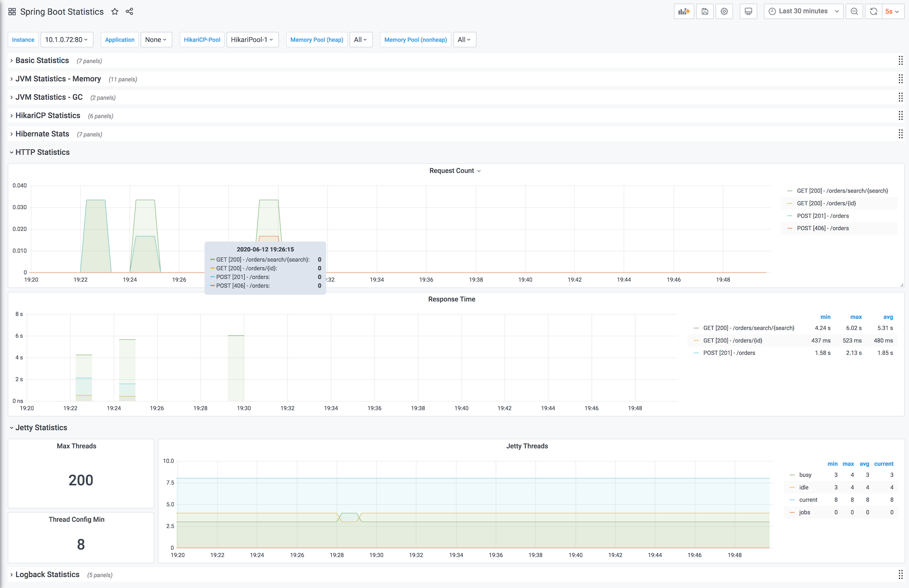Screen dimensions: 909x588
Task: Open the dashboard grid icon next to the title
Action: [x=12, y=12]
